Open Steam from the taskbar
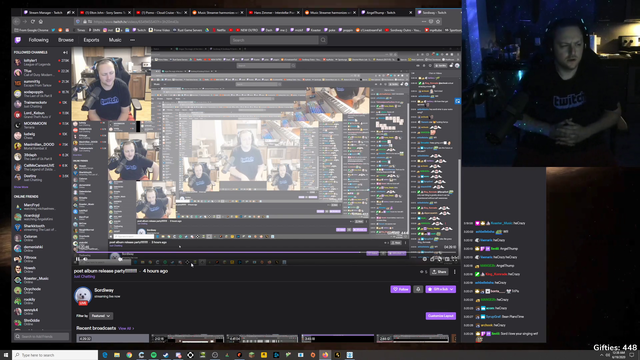The width and height of the screenshot is (640, 360). tap(166, 355)
